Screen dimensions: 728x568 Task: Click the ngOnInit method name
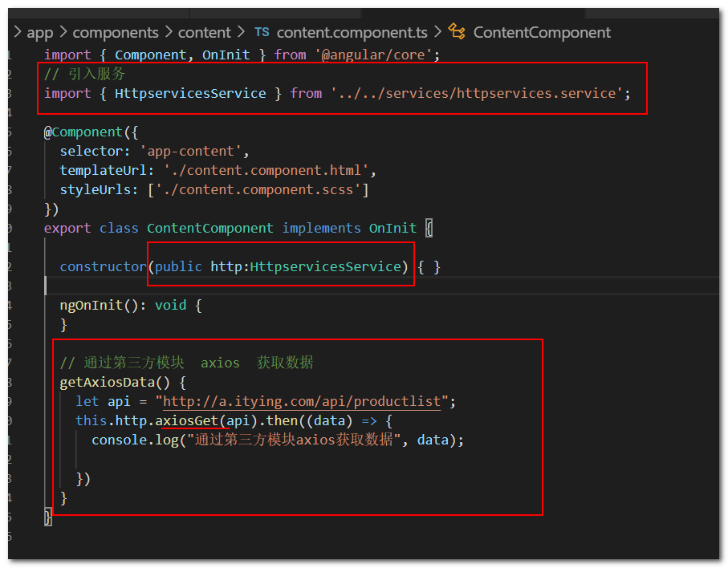coord(91,306)
